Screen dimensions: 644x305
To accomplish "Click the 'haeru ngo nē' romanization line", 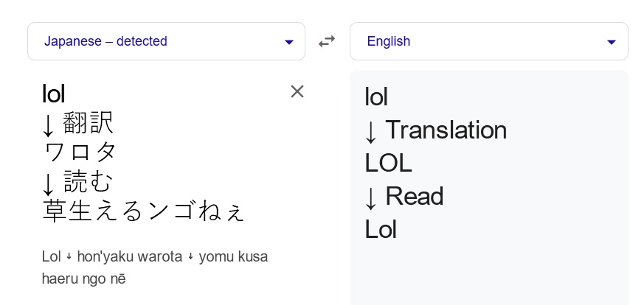I will pos(84,279).
